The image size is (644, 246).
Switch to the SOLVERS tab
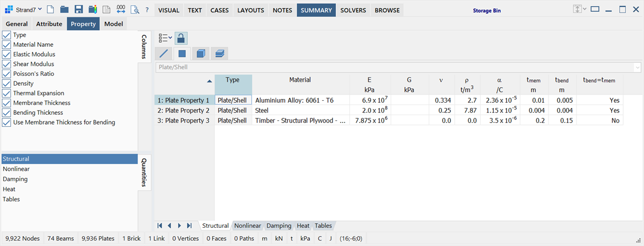pyautogui.click(x=353, y=10)
